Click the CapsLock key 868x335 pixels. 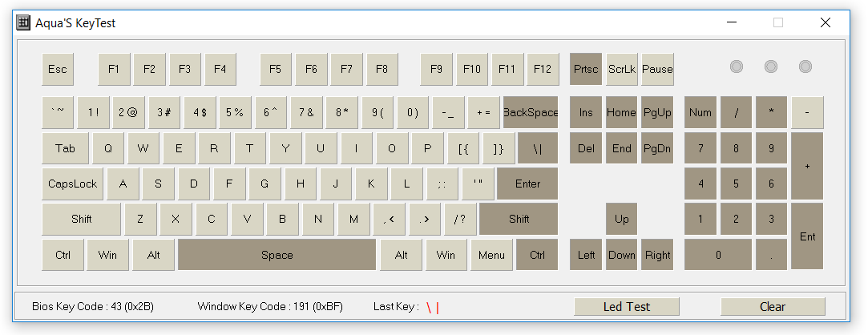click(x=72, y=184)
